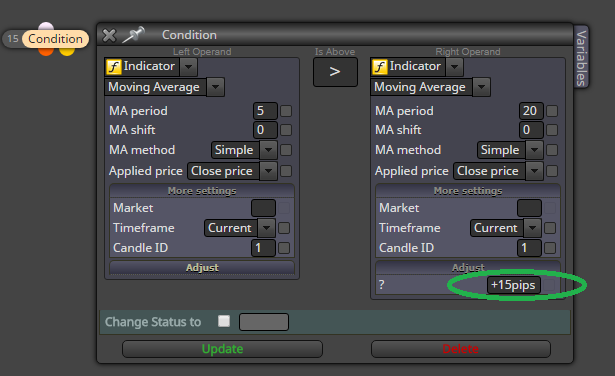Click the pin icon in Condition header

[x=133, y=35]
